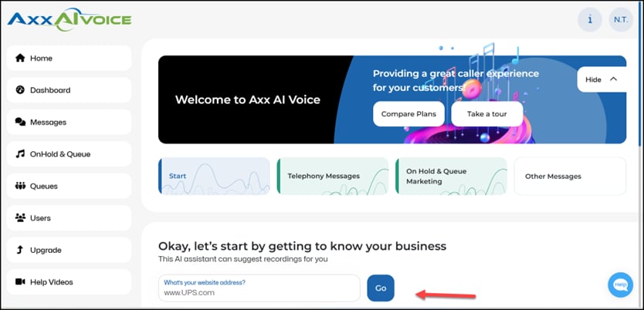
Task: Select the Telephony Messages tab
Action: pyautogui.click(x=332, y=176)
